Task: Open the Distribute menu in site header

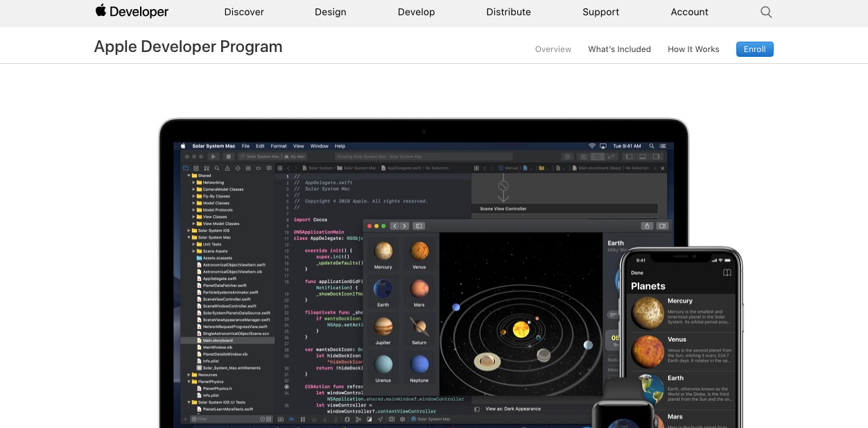Action: tap(509, 12)
